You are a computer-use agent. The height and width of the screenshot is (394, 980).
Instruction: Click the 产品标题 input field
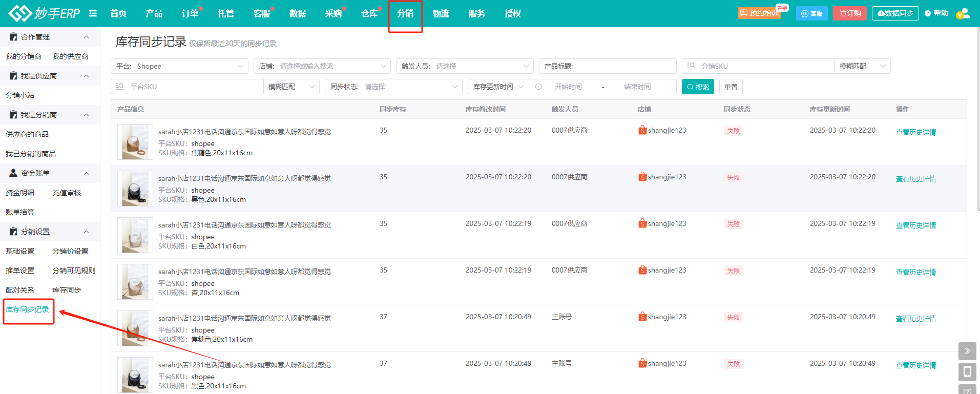[x=608, y=66]
